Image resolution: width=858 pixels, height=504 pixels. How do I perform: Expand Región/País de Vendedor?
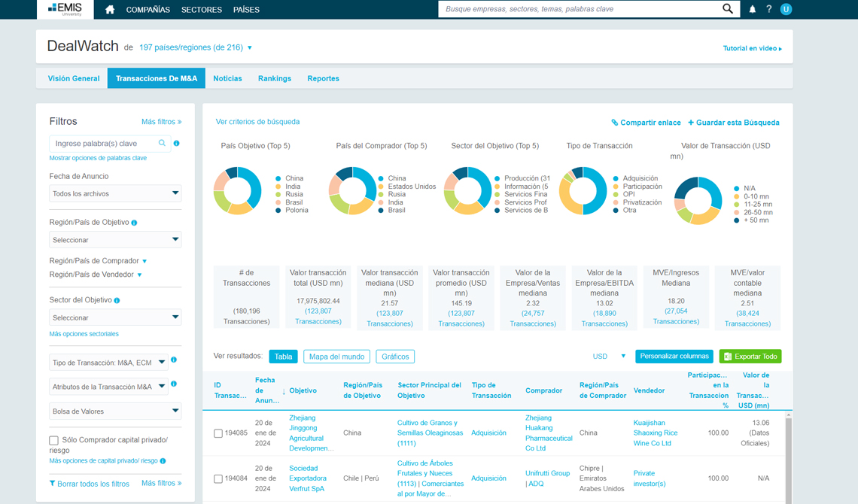click(x=96, y=275)
